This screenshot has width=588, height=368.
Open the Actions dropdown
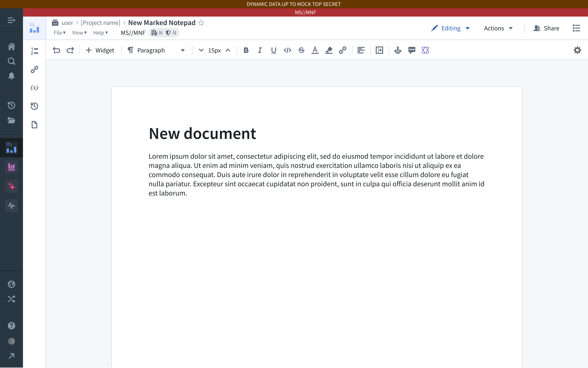point(498,28)
